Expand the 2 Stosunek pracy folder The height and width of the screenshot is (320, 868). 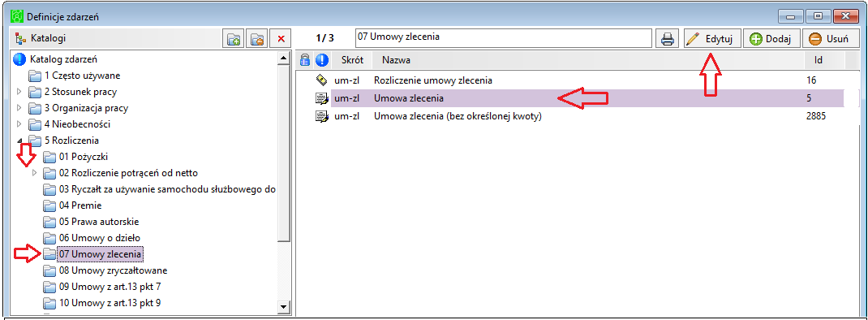point(19,92)
